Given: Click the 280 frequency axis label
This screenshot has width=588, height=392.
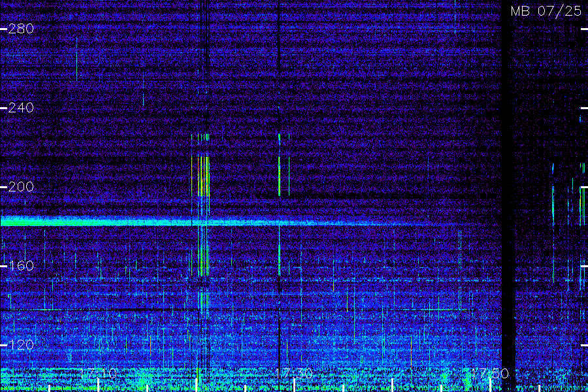Looking at the screenshot, I should (21, 29).
